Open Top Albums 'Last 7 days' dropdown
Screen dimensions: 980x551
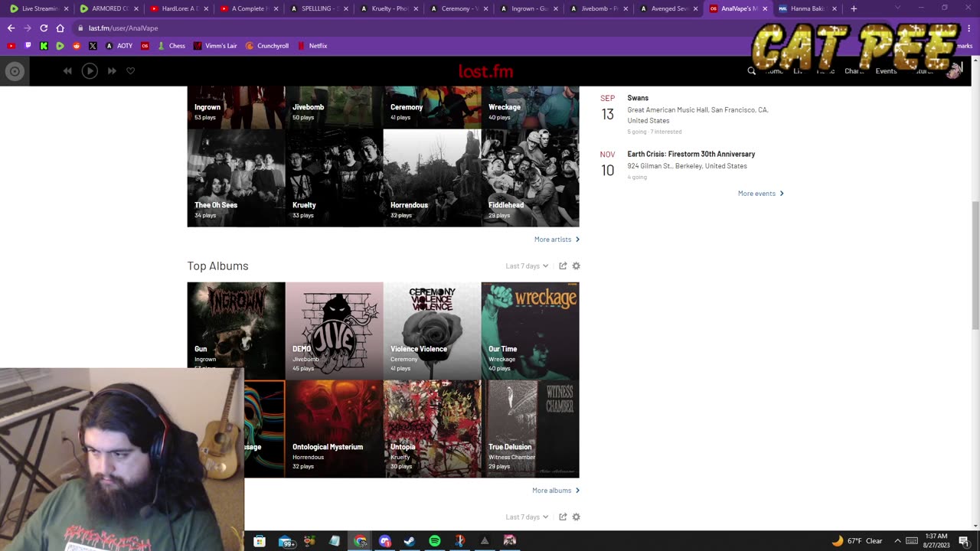coord(527,266)
